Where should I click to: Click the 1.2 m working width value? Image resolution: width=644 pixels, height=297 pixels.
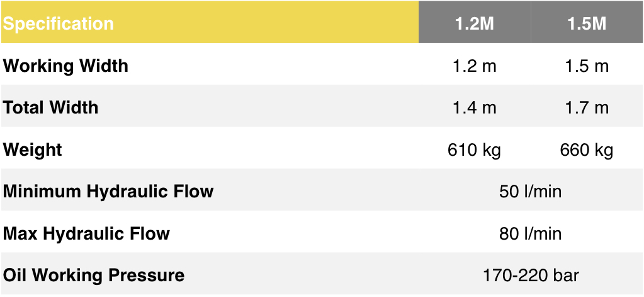pos(475,66)
